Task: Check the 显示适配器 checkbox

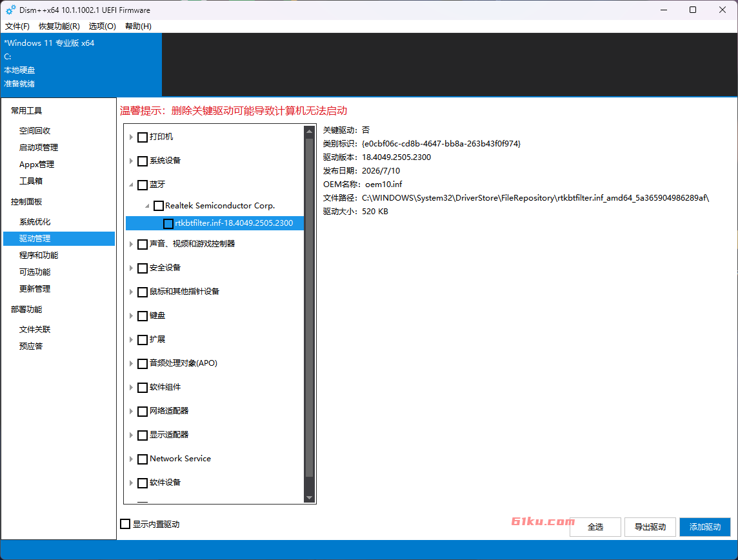Action: click(x=143, y=435)
